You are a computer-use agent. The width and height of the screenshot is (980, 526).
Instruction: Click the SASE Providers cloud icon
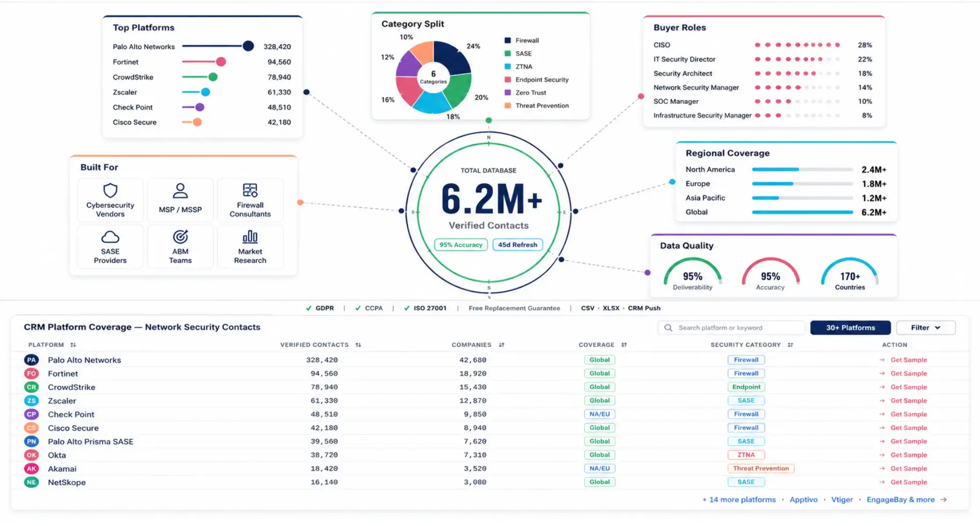(110, 237)
